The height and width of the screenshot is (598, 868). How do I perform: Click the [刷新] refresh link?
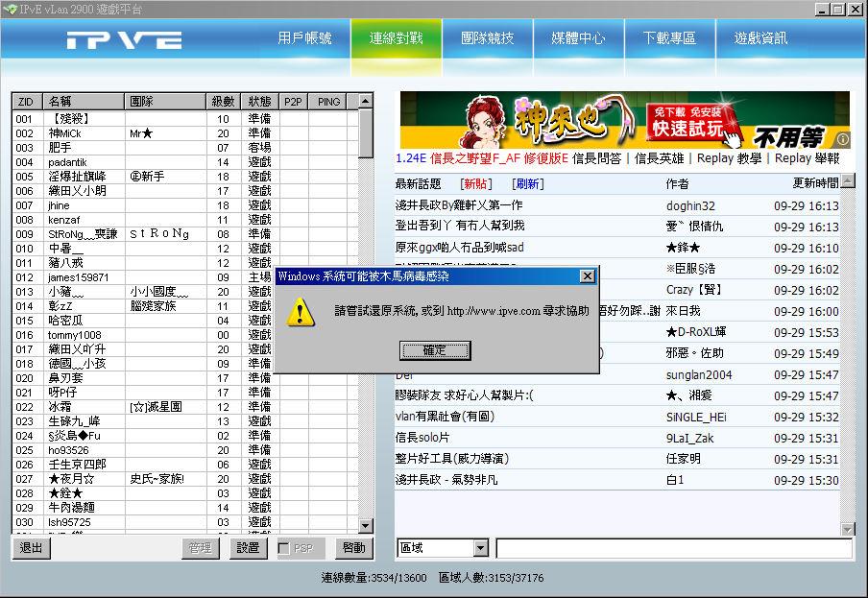coord(527,183)
